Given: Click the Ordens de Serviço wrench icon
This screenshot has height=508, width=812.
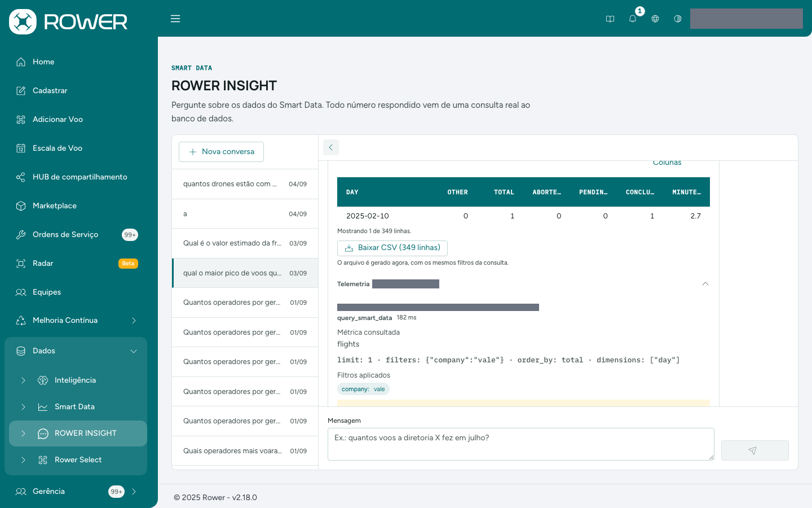Looking at the screenshot, I should click(21, 234).
